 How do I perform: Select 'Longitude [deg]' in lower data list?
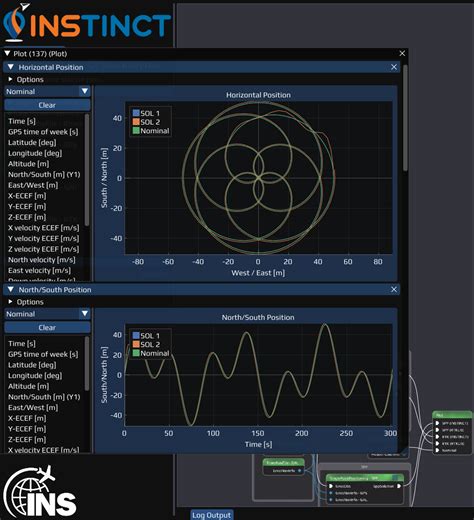35,375
